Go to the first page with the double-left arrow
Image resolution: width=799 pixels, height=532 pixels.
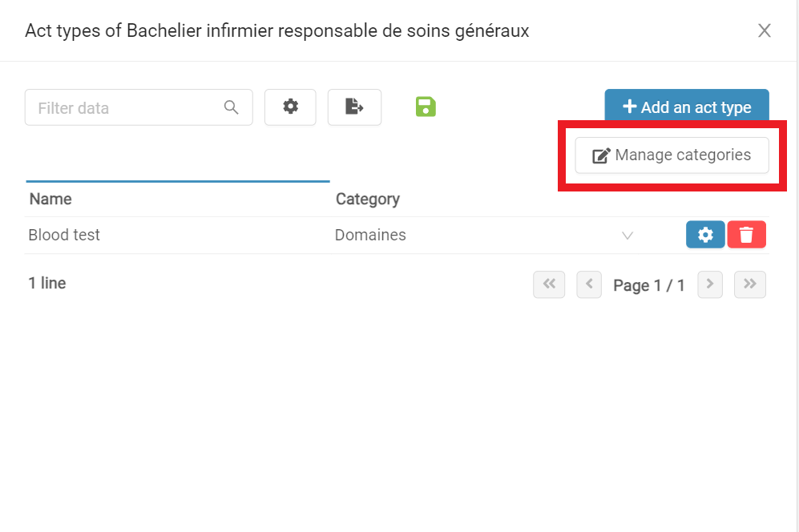click(549, 284)
